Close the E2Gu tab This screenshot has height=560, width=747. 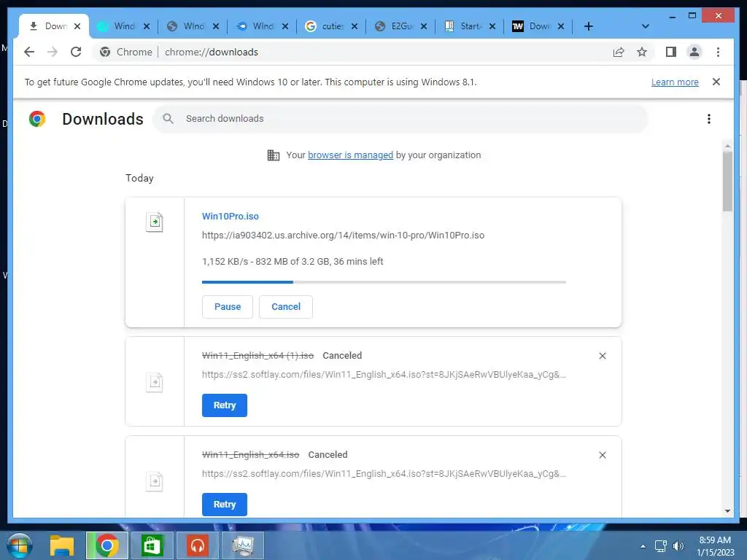coord(424,26)
